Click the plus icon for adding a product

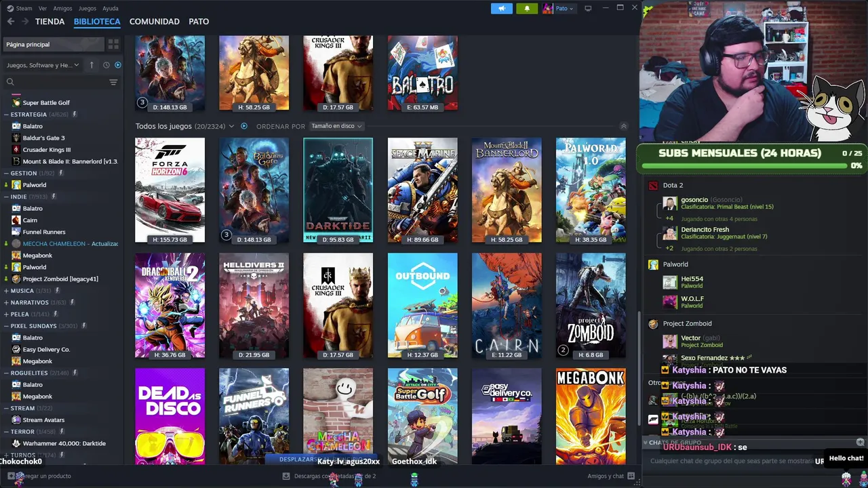(10, 476)
